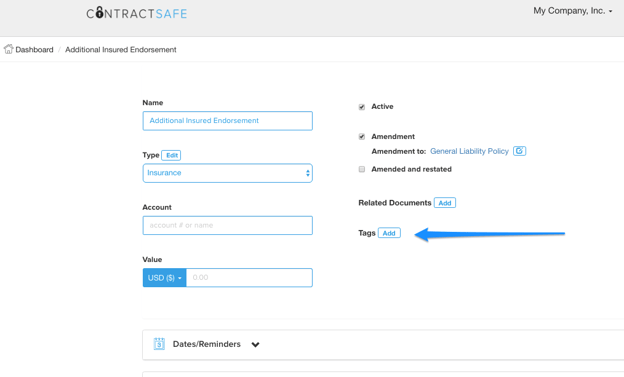The image size is (624, 377).
Task: Click the Dates/Reminders heading
Action: pyautogui.click(x=207, y=344)
